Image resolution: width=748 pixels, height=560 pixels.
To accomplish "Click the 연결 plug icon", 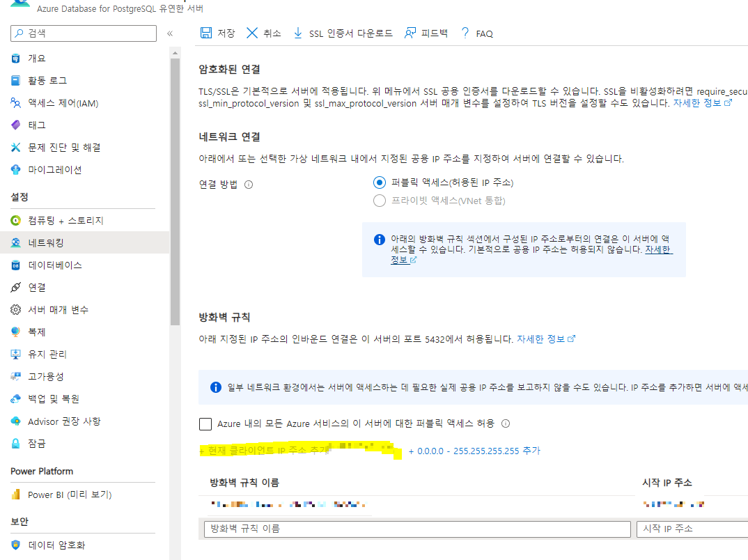I will (16, 287).
